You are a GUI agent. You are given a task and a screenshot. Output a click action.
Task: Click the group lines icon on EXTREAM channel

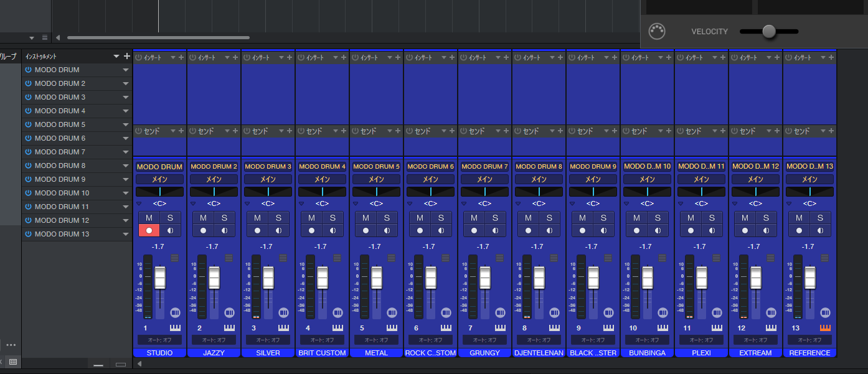click(770, 258)
